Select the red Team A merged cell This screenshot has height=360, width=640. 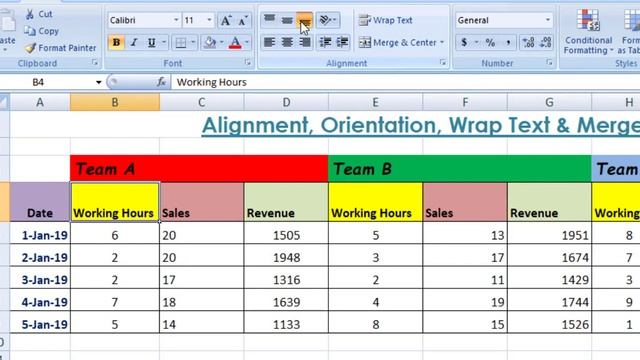pyautogui.click(x=199, y=169)
